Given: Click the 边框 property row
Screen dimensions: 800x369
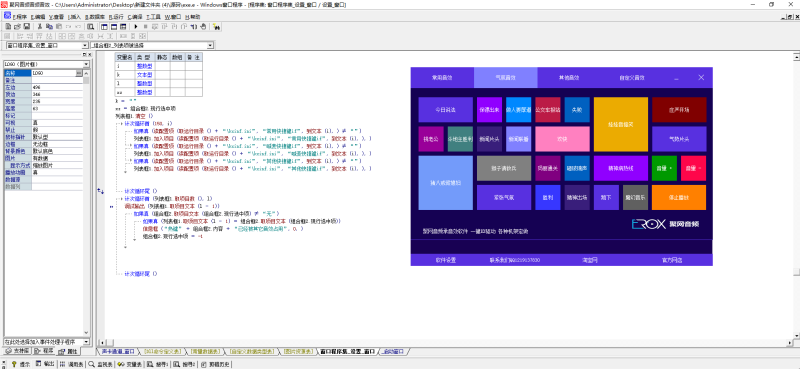Looking at the screenshot, I should (43, 144).
